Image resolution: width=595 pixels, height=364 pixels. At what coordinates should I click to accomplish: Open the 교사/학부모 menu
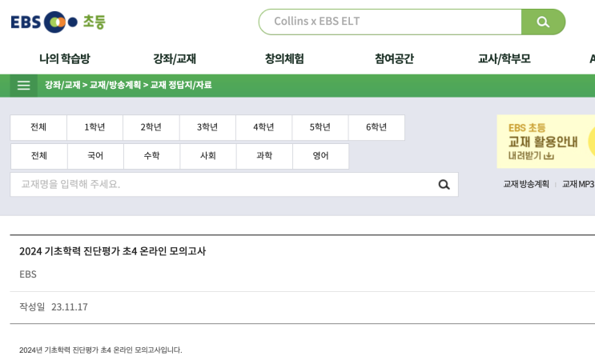tap(504, 58)
